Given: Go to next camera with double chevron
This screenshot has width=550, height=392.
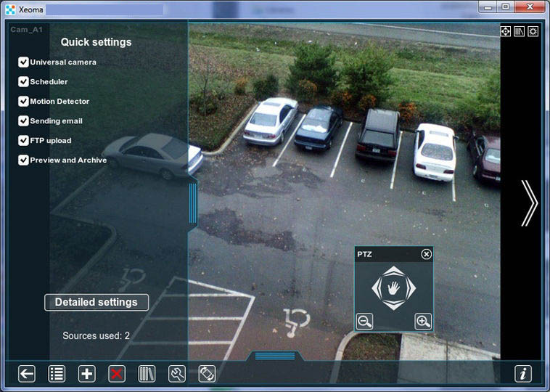Looking at the screenshot, I should coord(529,203).
